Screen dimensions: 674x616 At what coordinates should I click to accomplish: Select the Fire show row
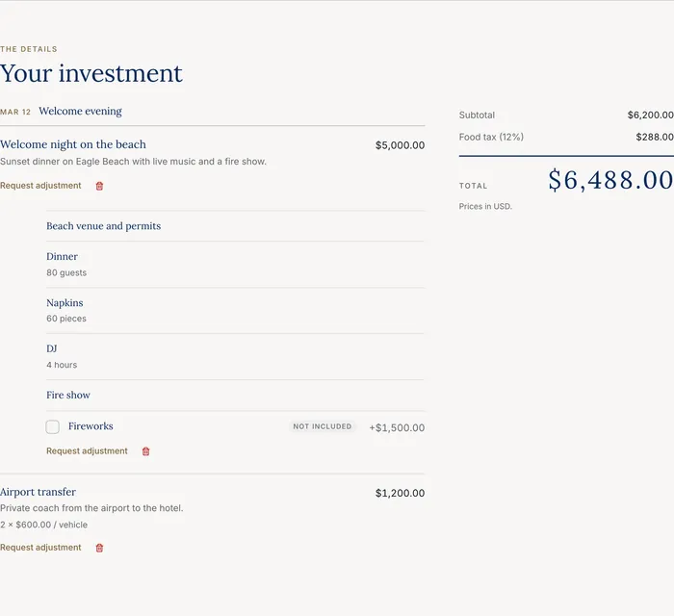[235, 396]
